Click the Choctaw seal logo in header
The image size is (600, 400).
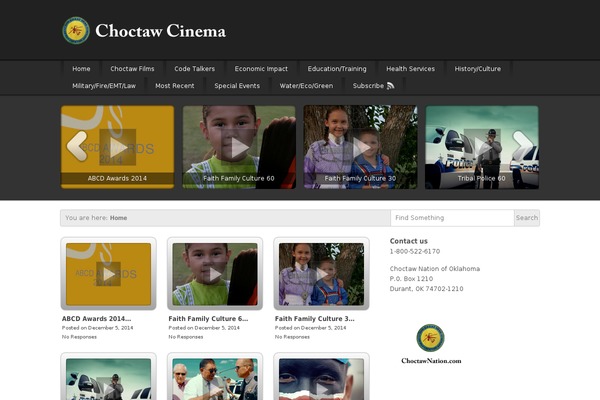pyautogui.click(x=76, y=30)
